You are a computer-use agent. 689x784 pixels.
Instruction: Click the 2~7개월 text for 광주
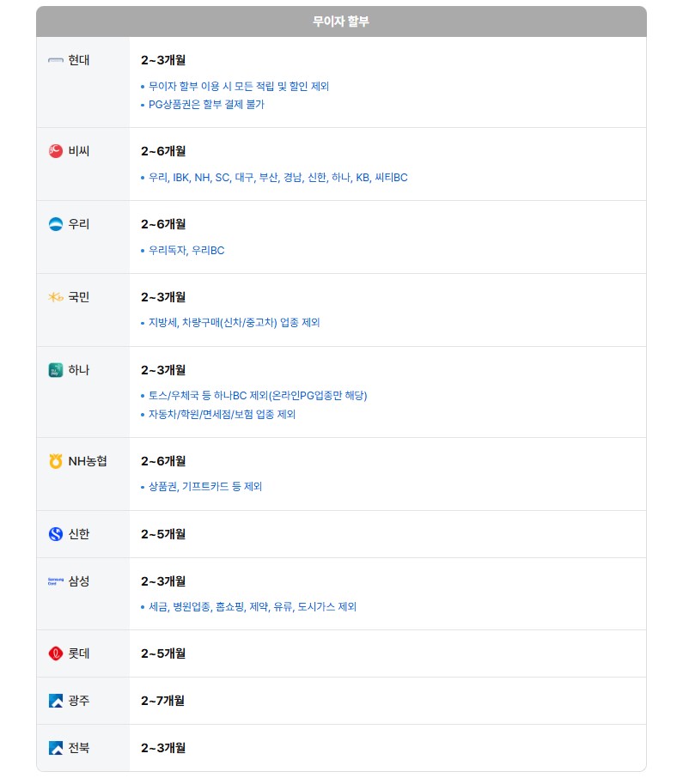click(x=163, y=701)
